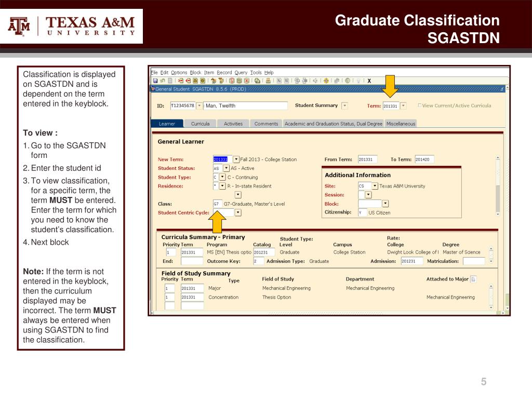
Task: Open the File menu
Action: pyautogui.click(x=154, y=73)
